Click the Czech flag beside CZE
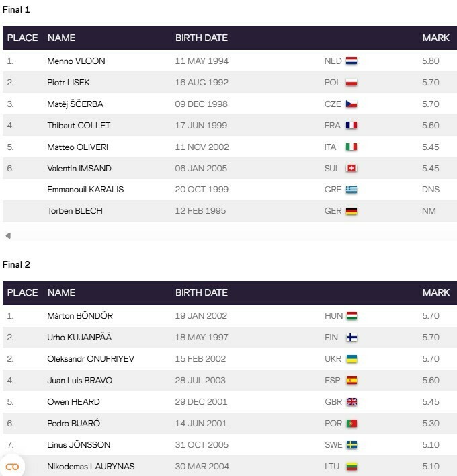Screen dimensions: 457x476 [x=351, y=104]
